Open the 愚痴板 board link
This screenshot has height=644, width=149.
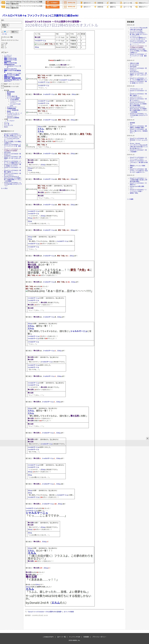(x=9, y=111)
